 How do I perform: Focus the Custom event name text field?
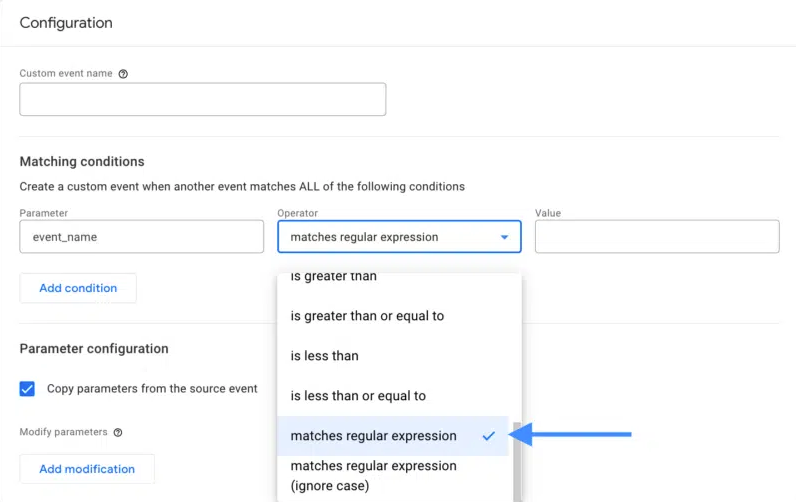click(203, 99)
